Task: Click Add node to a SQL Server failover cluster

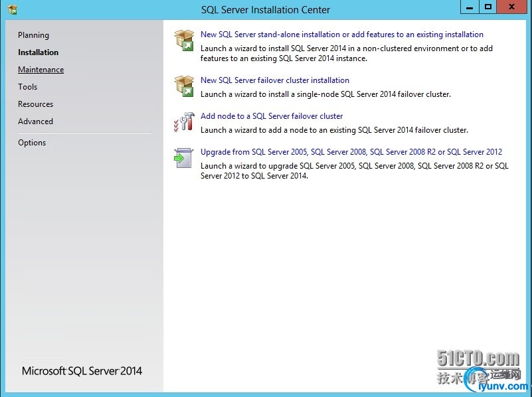Action: (272, 116)
